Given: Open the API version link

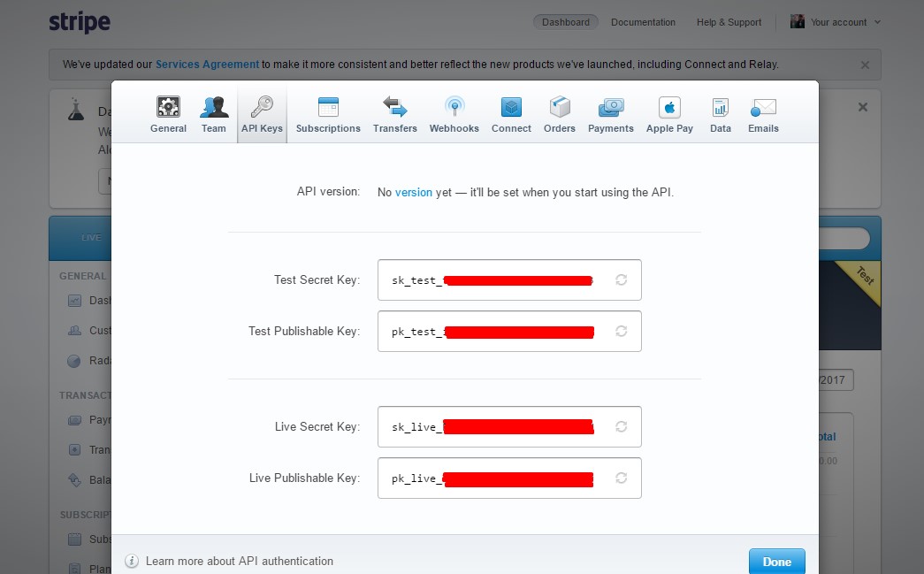Looking at the screenshot, I should point(413,192).
